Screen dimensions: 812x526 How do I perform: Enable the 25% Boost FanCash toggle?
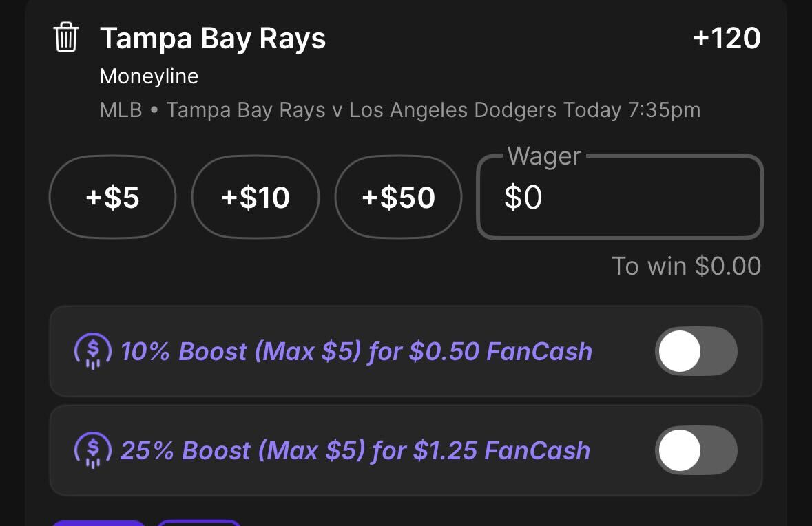tap(696, 450)
